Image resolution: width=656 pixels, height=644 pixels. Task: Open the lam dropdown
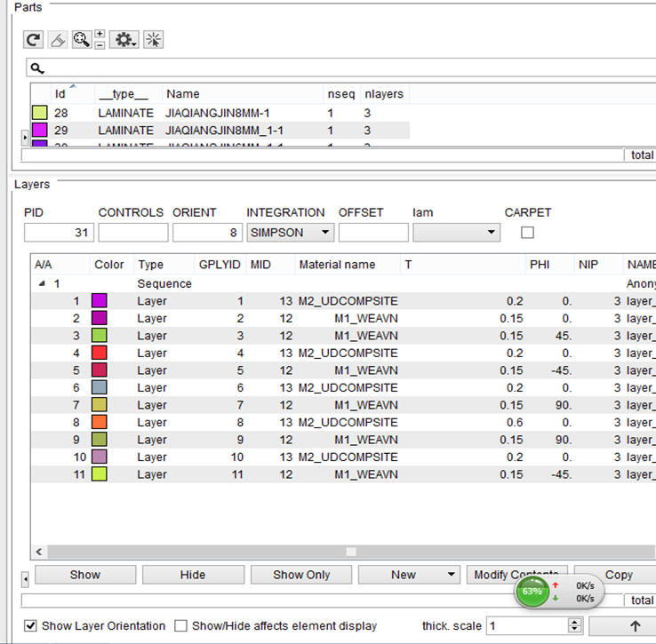(x=456, y=233)
